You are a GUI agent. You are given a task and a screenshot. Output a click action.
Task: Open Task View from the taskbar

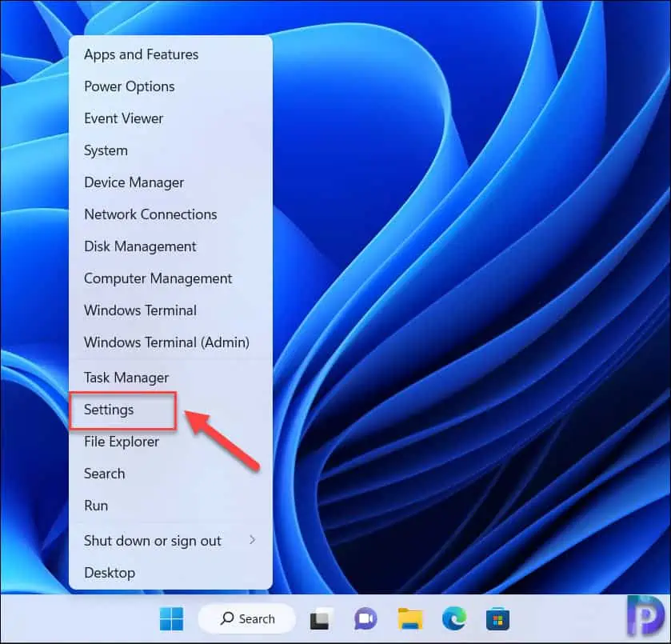(321, 619)
